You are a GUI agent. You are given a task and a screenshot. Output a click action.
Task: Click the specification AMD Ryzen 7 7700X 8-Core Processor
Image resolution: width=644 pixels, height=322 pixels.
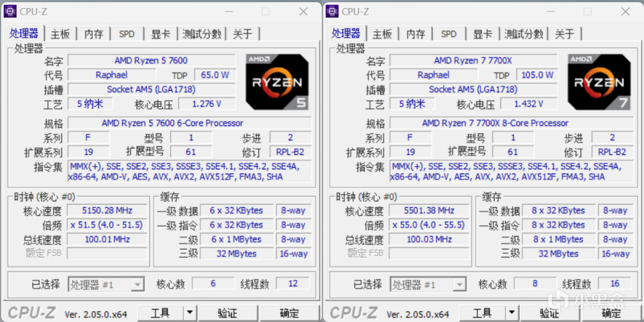(x=511, y=123)
